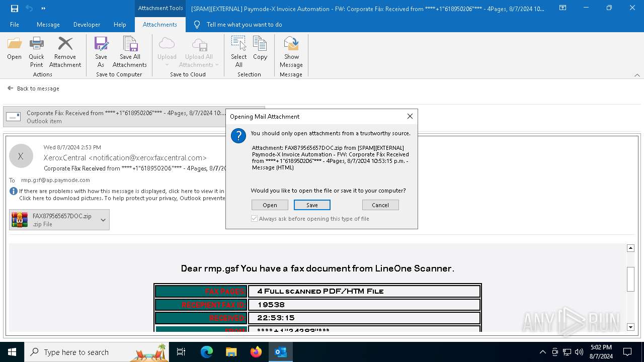
Task: Click the Save As ribbon icon
Action: 101,44
